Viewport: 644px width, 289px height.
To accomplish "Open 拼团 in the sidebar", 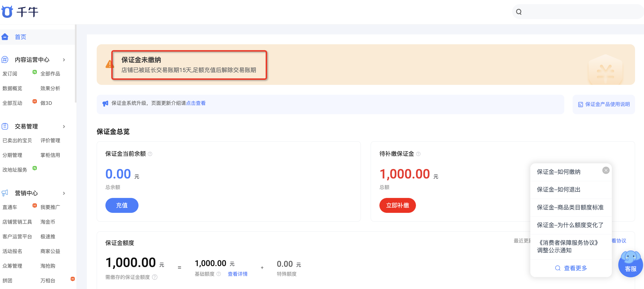I will tap(7, 281).
